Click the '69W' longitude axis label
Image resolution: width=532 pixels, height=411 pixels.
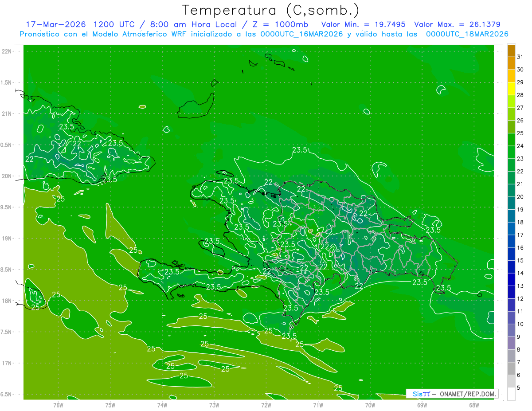422,405
